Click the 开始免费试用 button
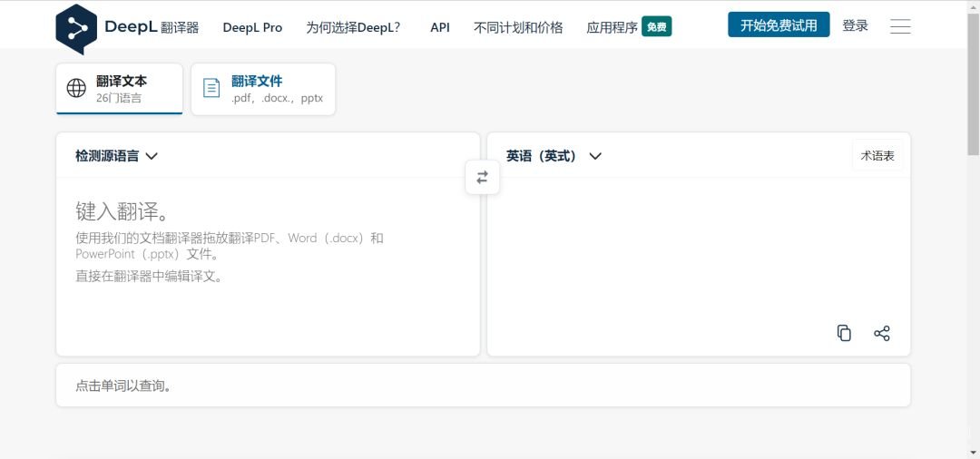This screenshot has width=980, height=459. (x=779, y=25)
